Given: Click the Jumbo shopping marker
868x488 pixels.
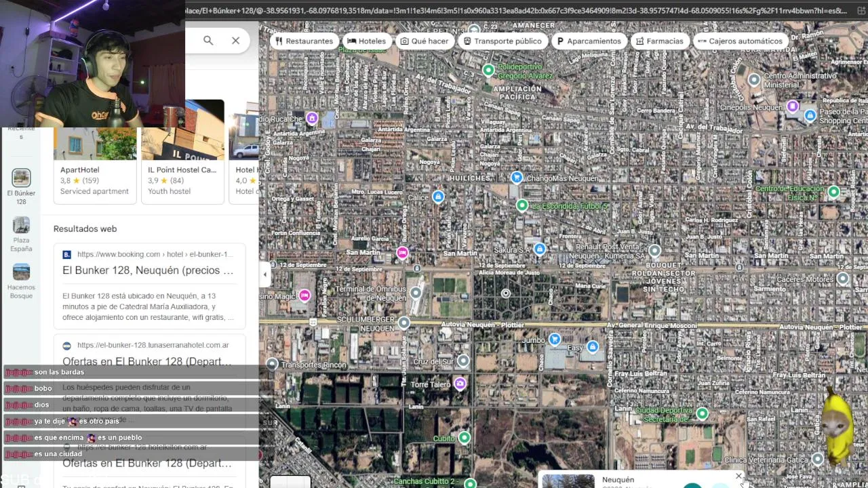Looking at the screenshot, I should 555,340.
